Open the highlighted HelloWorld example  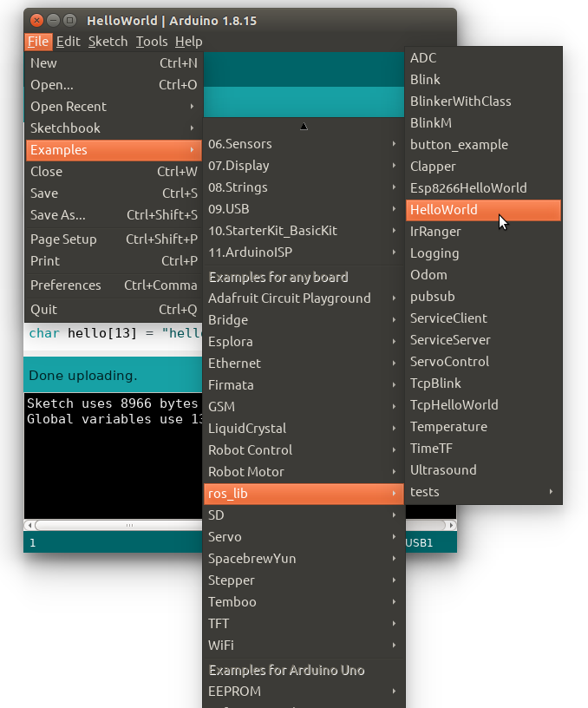[x=483, y=210]
